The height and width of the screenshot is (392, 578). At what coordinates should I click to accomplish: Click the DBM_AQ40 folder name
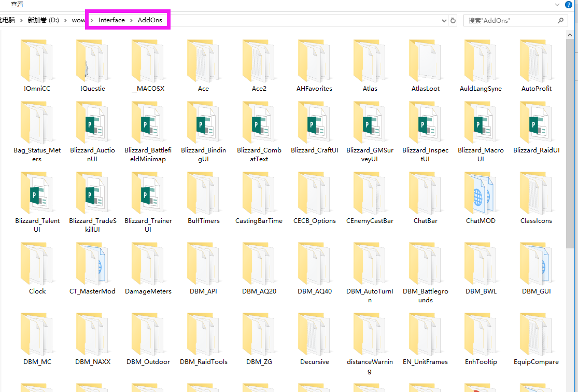pos(315,291)
